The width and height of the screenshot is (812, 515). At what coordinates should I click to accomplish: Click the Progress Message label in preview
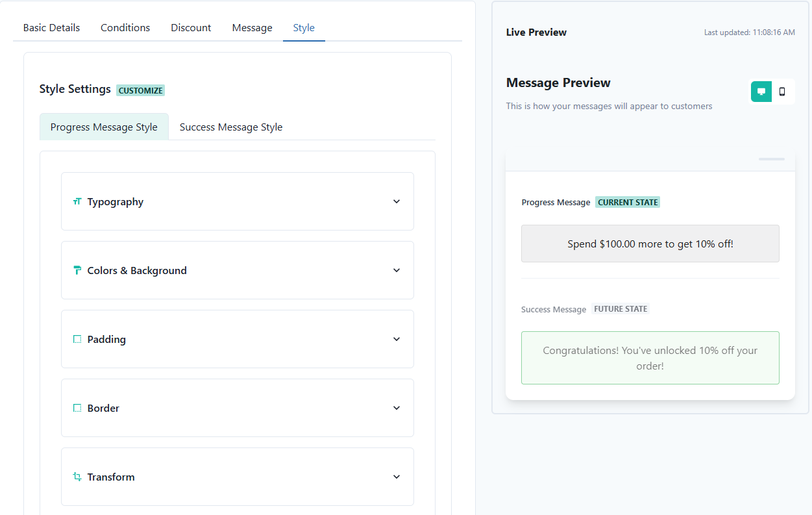click(x=556, y=203)
